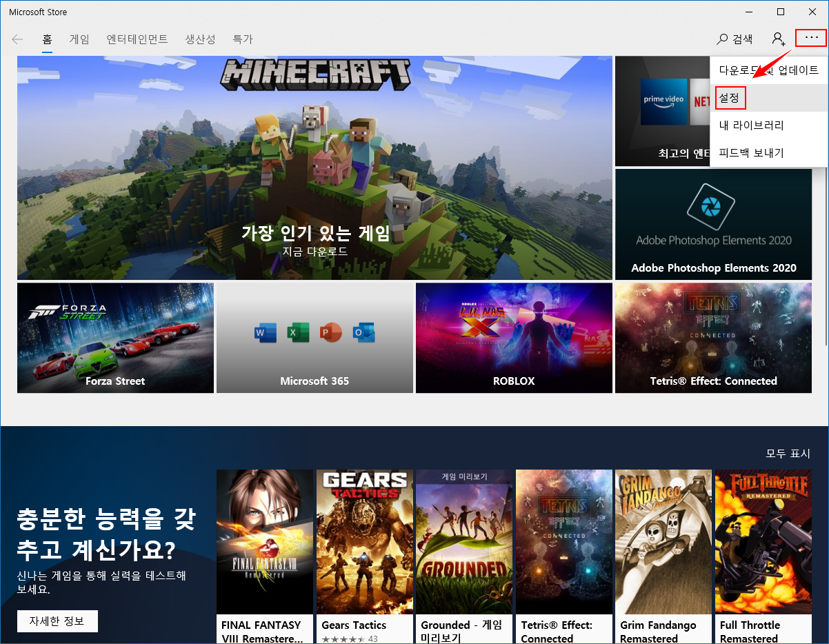Switch to the 홈 tab
The width and height of the screenshot is (829, 644).
pos(48,39)
